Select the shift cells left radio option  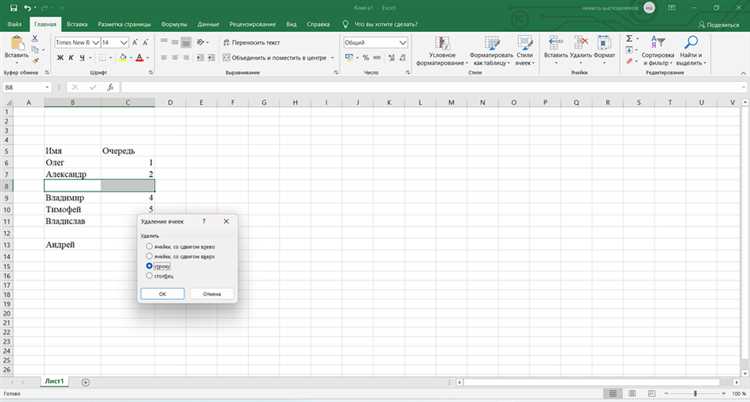[x=149, y=246]
